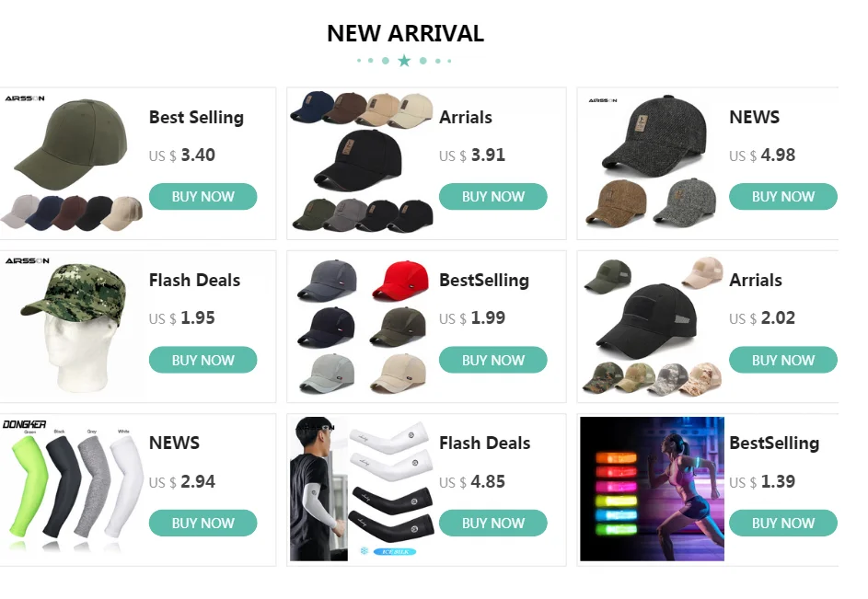Image resolution: width=868 pixels, height=599 pixels.
Task: Click BUY NOW for the $4.98 NEWS cap
Action: coord(782,197)
